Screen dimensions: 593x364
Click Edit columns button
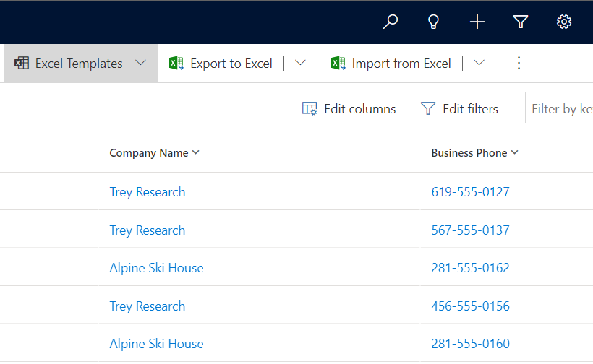point(349,109)
